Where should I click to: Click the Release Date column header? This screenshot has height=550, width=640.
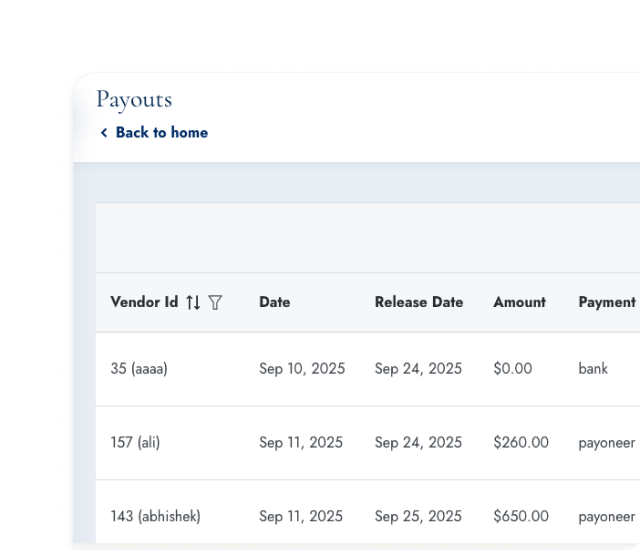pyautogui.click(x=419, y=302)
